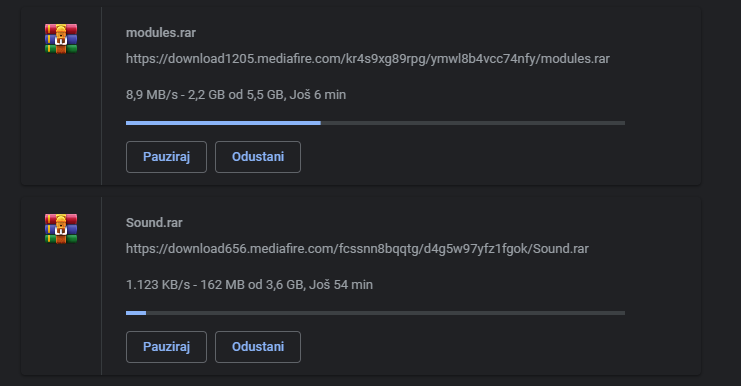Click the vertical divider beside the Sound.rar icon
This screenshot has height=386, width=741.
[101, 286]
